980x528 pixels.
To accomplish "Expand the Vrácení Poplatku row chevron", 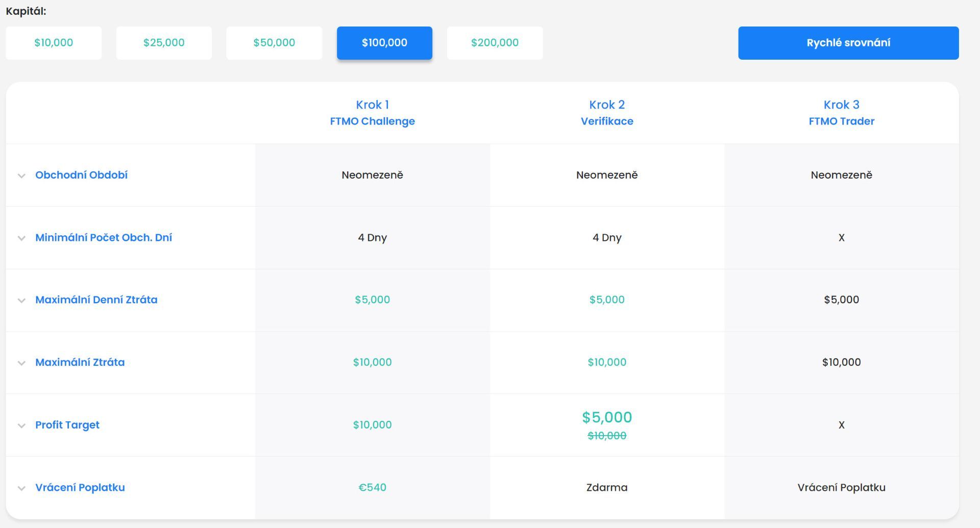I will click(21, 488).
